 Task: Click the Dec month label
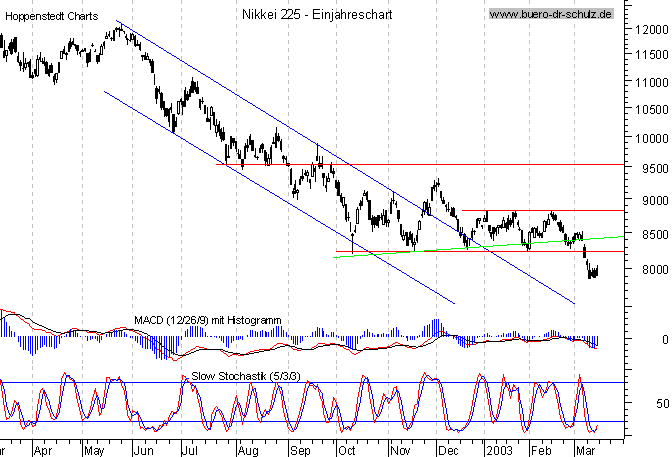click(x=448, y=451)
